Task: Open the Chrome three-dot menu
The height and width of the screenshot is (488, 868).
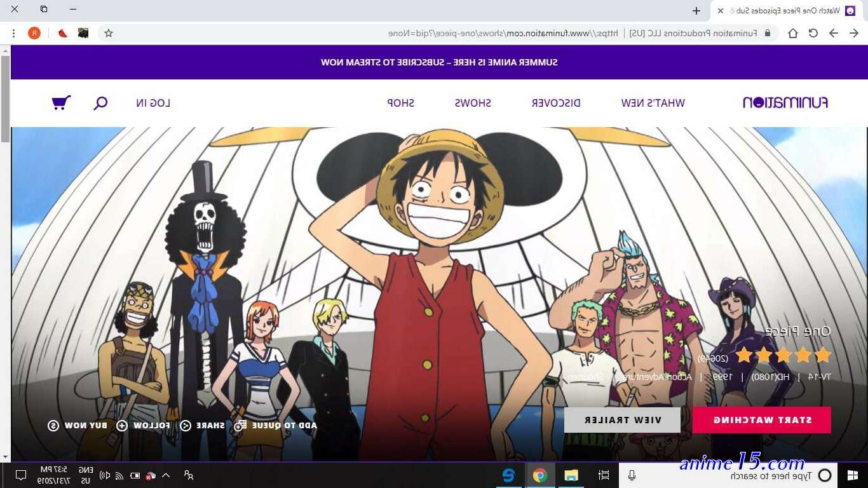Action: tap(14, 33)
